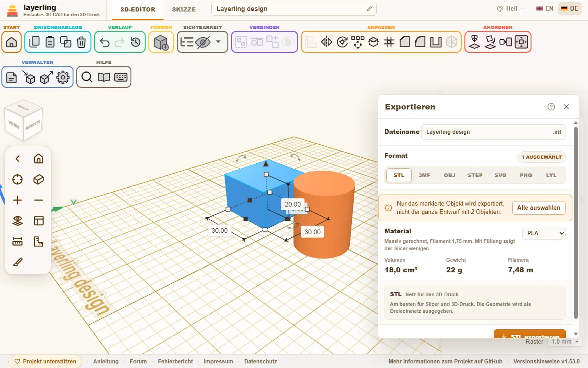This screenshot has width=588, height=368.
Task: Choose the fillet rounded-corner tool
Action: [420, 42]
